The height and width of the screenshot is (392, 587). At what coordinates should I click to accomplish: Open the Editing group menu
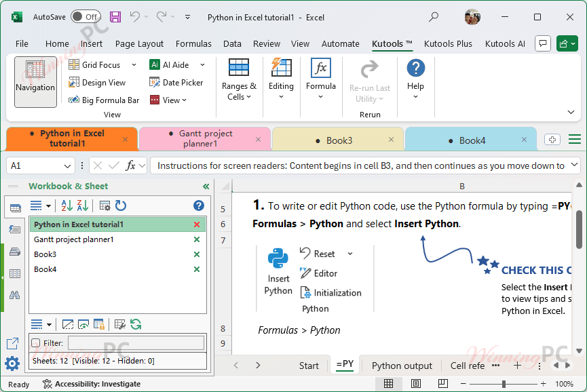281,79
